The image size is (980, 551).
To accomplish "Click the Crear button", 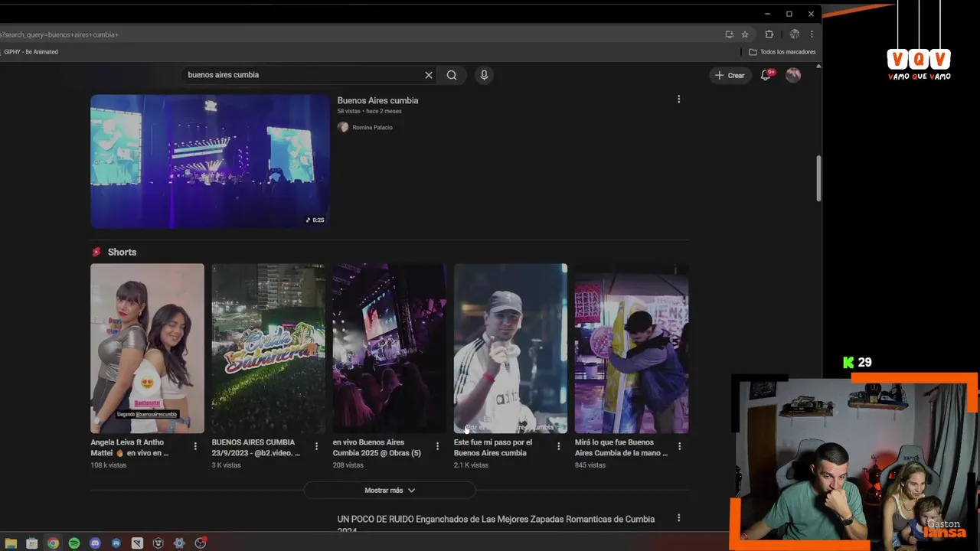I will (730, 75).
